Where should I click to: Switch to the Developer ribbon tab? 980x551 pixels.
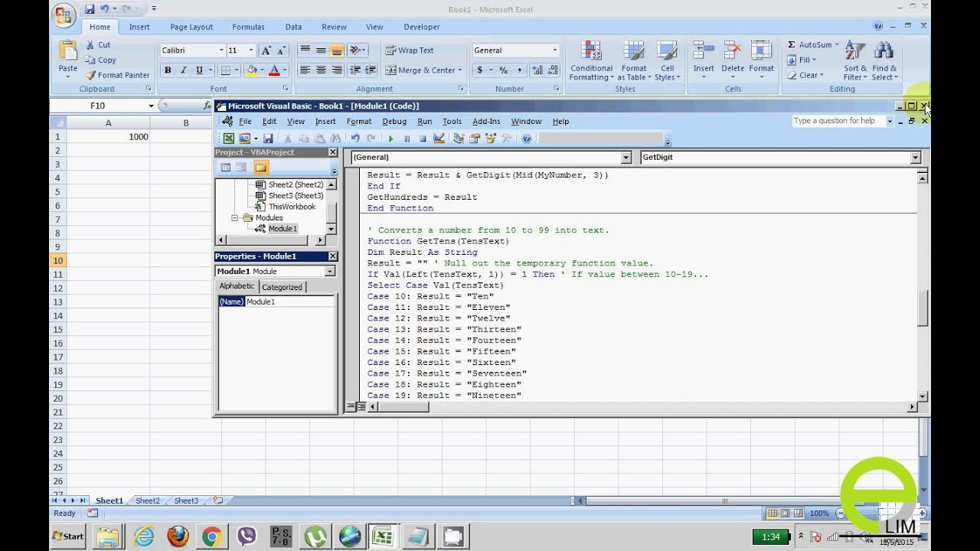pyautogui.click(x=422, y=27)
